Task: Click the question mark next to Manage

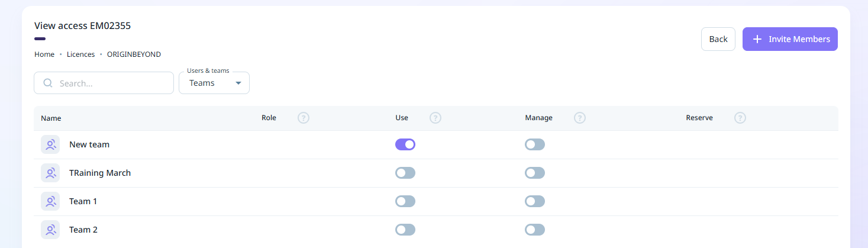Action: (x=580, y=118)
